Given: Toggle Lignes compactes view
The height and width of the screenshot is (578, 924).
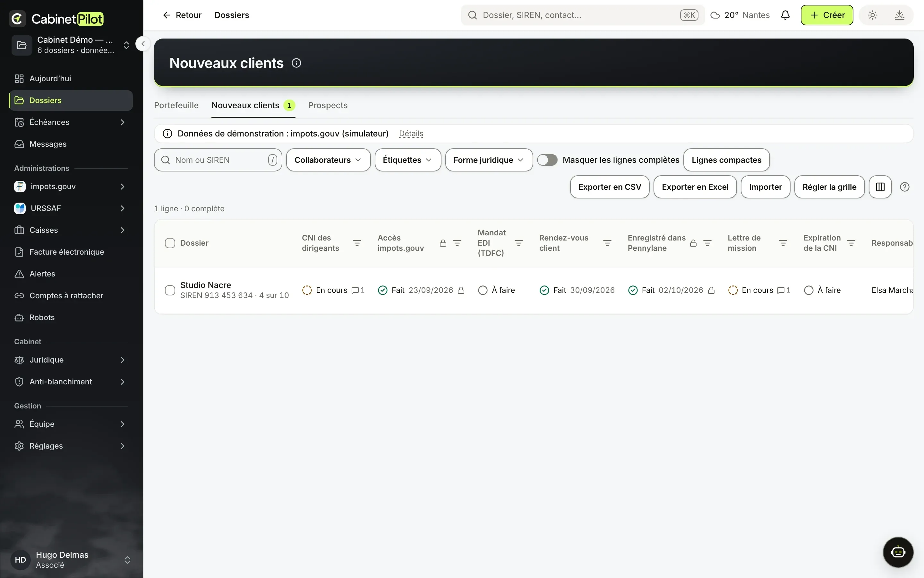Looking at the screenshot, I should click(726, 160).
